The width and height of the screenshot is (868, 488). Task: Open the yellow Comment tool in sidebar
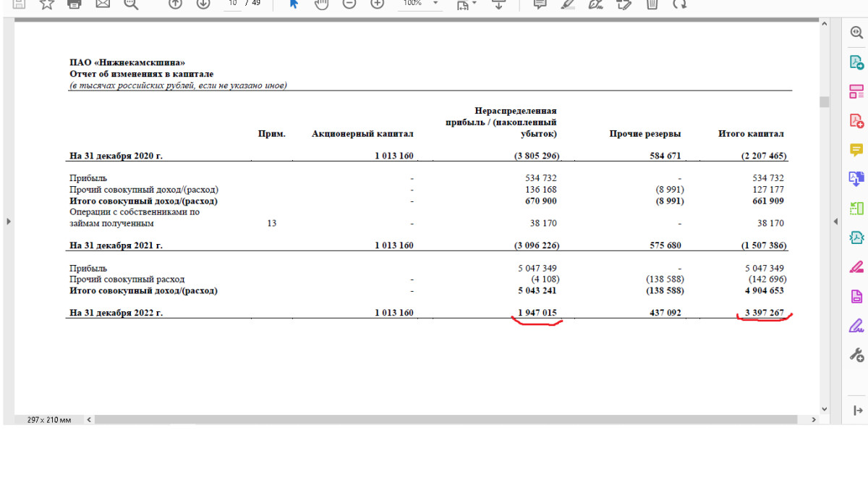coord(856,150)
